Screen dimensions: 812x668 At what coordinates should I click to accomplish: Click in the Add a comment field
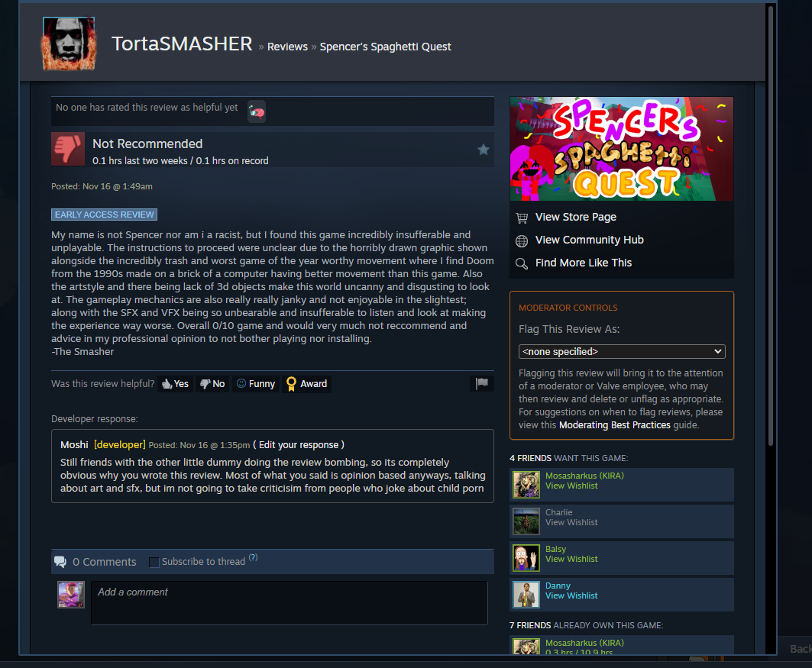pyautogui.click(x=290, y=603)
